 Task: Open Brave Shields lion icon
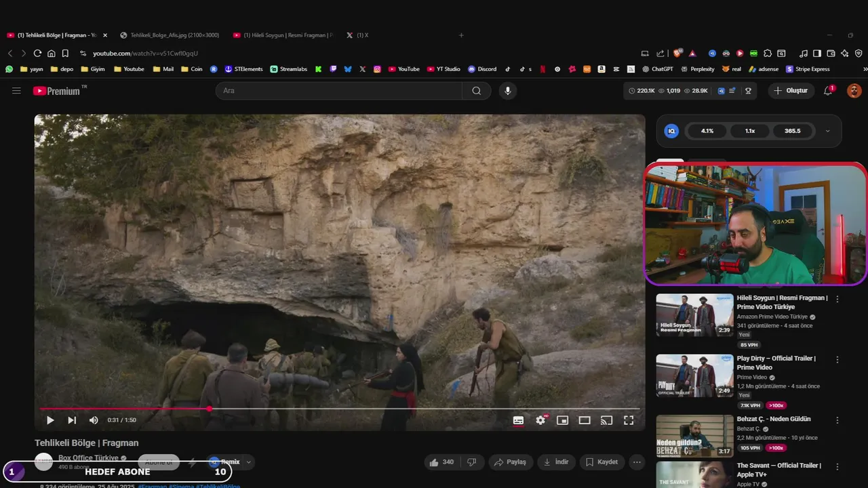tap(677, 53)
